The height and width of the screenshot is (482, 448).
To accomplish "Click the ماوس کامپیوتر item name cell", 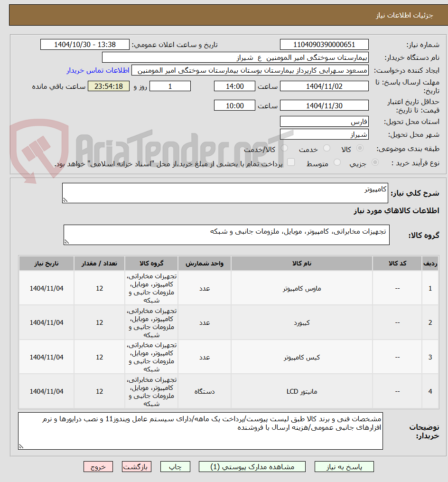I will pyautogui.click(x=302, y=288).
